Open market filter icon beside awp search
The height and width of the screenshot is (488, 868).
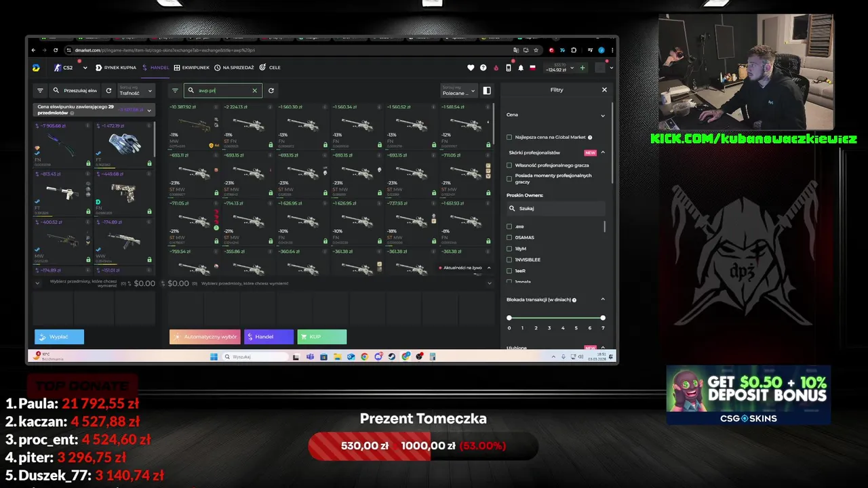click(175, 90)
